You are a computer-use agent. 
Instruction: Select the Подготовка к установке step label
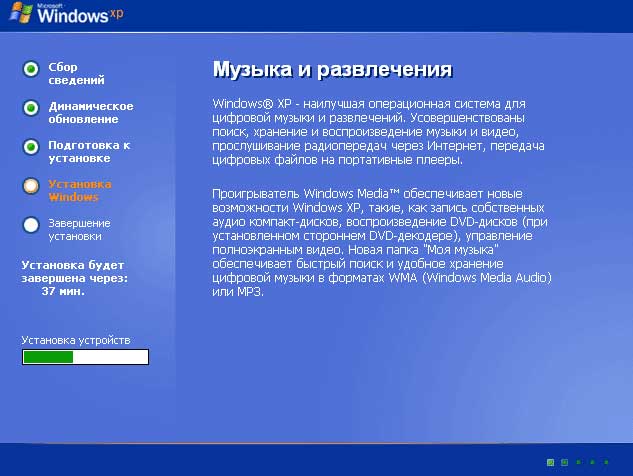click(x=89, y=151)
